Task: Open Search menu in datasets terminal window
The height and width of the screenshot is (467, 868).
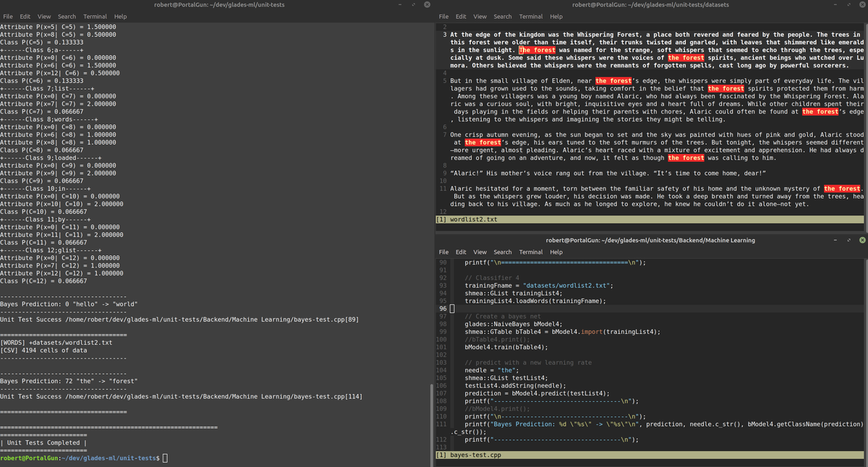Action: pos(502,16)
